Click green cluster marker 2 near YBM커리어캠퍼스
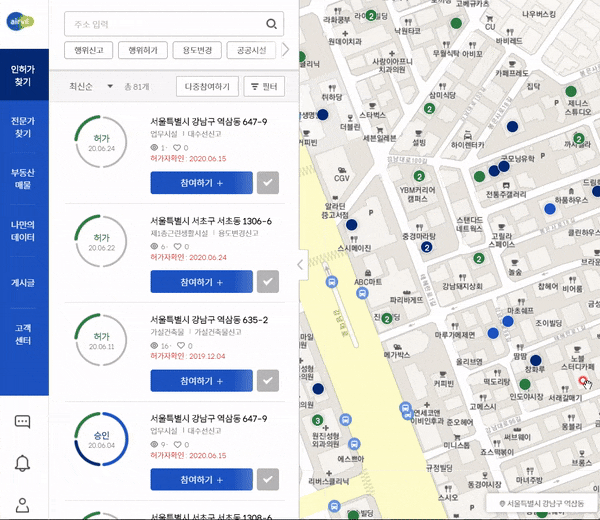The image size is (600, 520). point(419,176)
